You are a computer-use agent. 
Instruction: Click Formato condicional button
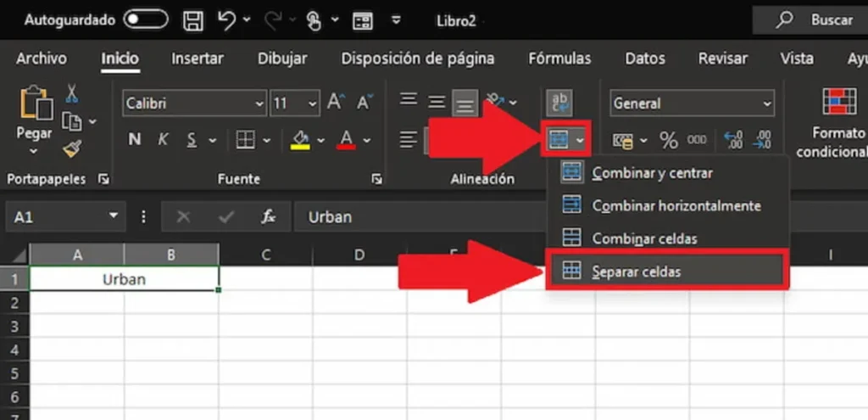coord(832,123)
